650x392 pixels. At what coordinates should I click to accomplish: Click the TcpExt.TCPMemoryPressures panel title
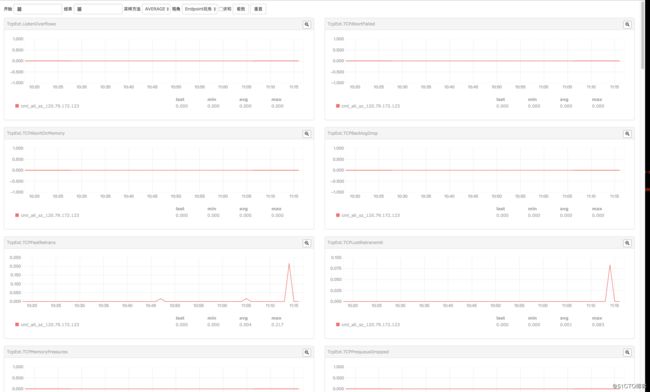37,352
